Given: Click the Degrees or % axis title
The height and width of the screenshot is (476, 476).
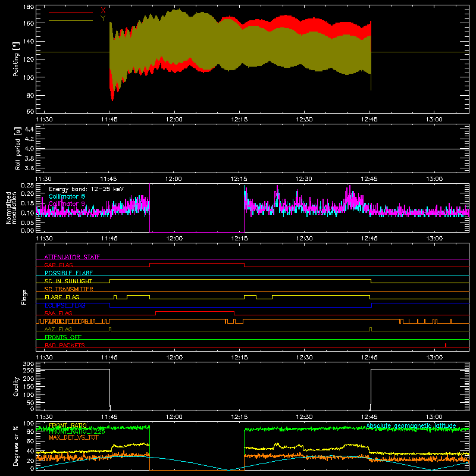Looking at the screenshot, I should tap(16, 446).
